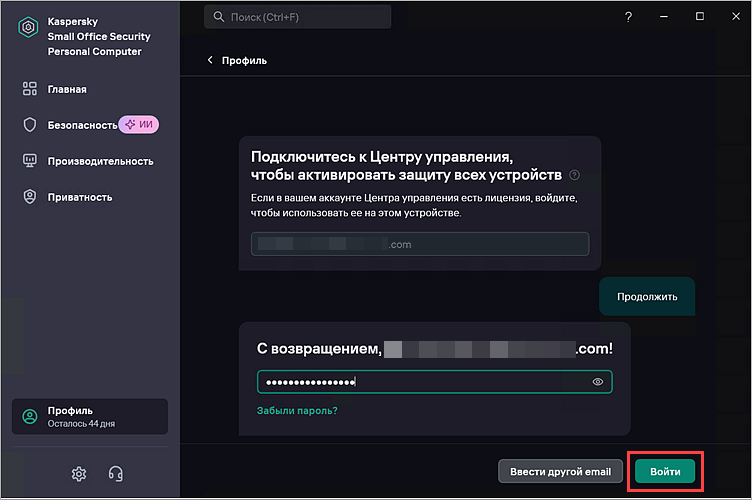Click the info icon beside the heading
Image resolution: width=752 pixels, height=500 pixels.
click(574, 175)
